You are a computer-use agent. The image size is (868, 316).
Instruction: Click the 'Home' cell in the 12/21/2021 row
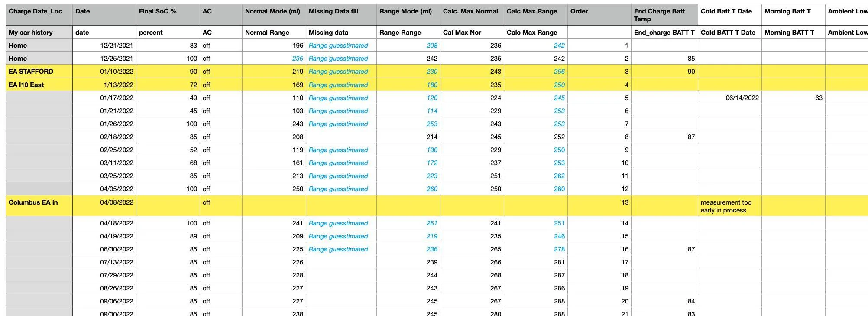point(39,45)
